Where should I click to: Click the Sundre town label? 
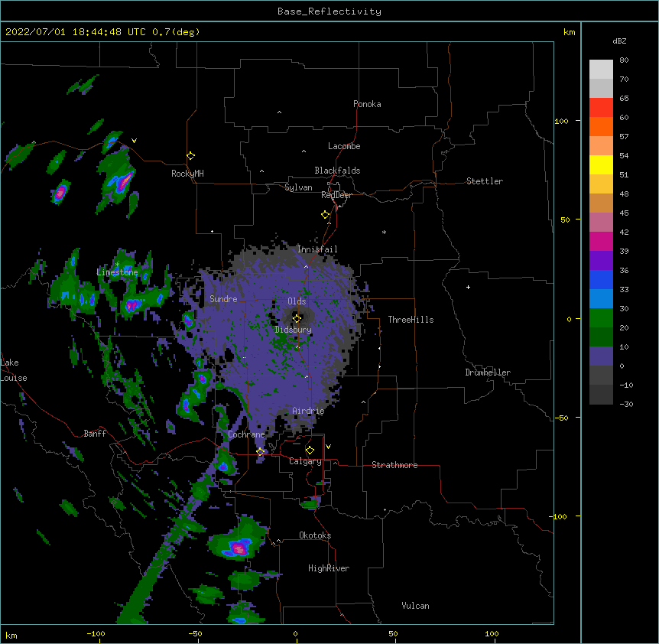pos(223,299)
